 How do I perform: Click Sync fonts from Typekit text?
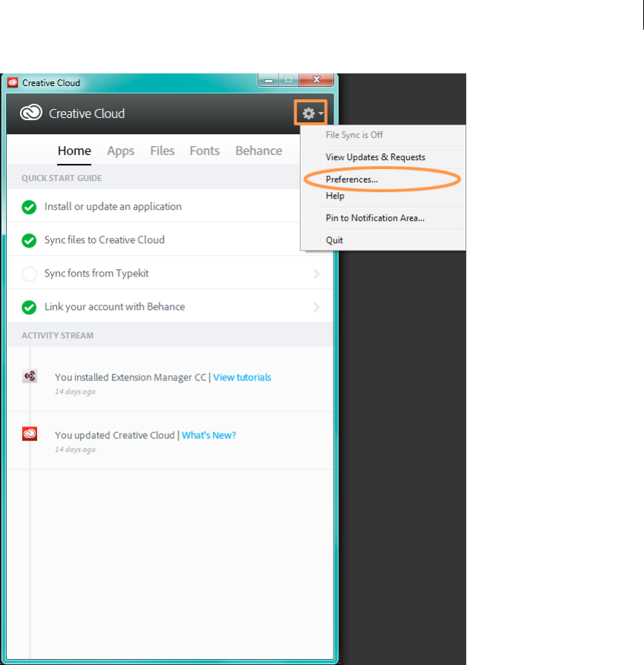(x=96, y=274)
